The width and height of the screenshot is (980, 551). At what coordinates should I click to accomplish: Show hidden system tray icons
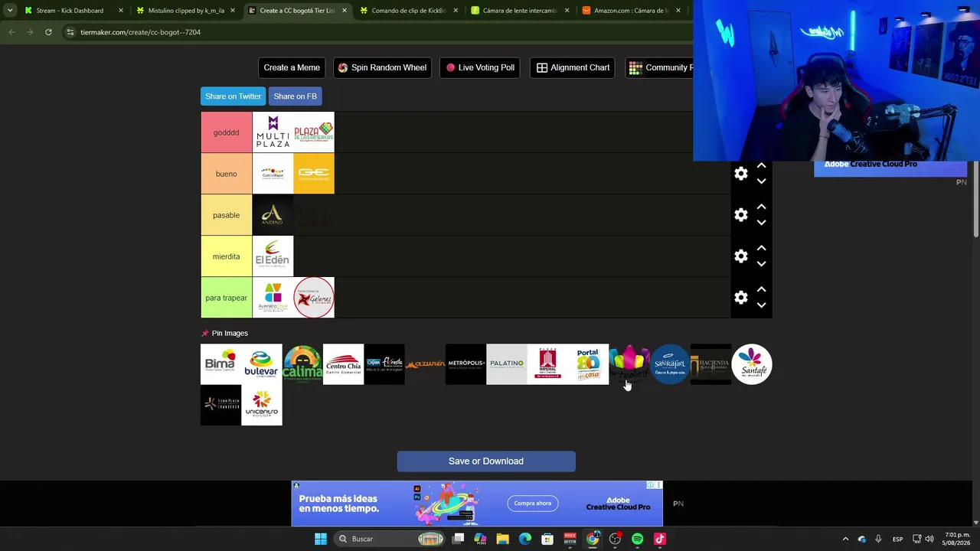[845, 539]
